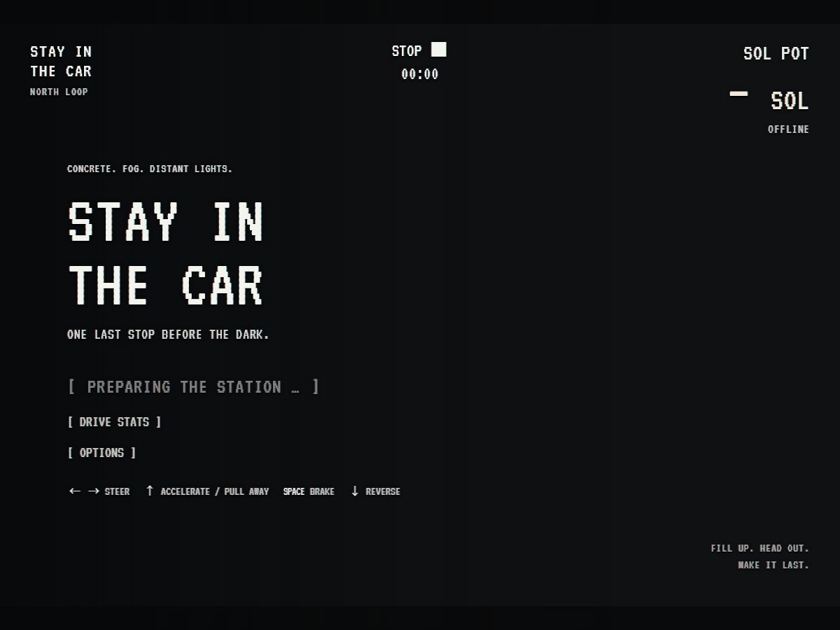Screen dimensions: 840x630
Task: Click the SPACE BRAKE control hint
Action: 309,491
